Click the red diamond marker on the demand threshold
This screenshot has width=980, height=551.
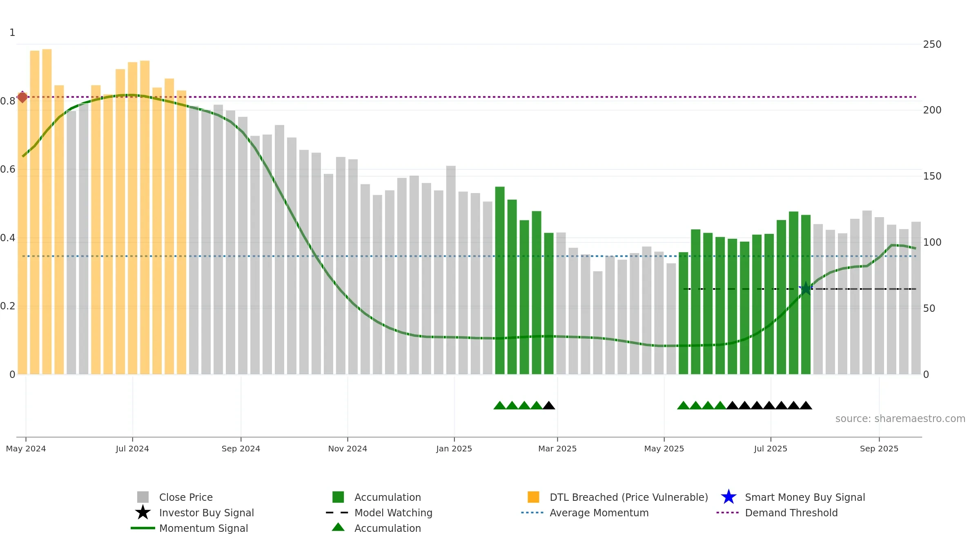click(x=22, y=97)
